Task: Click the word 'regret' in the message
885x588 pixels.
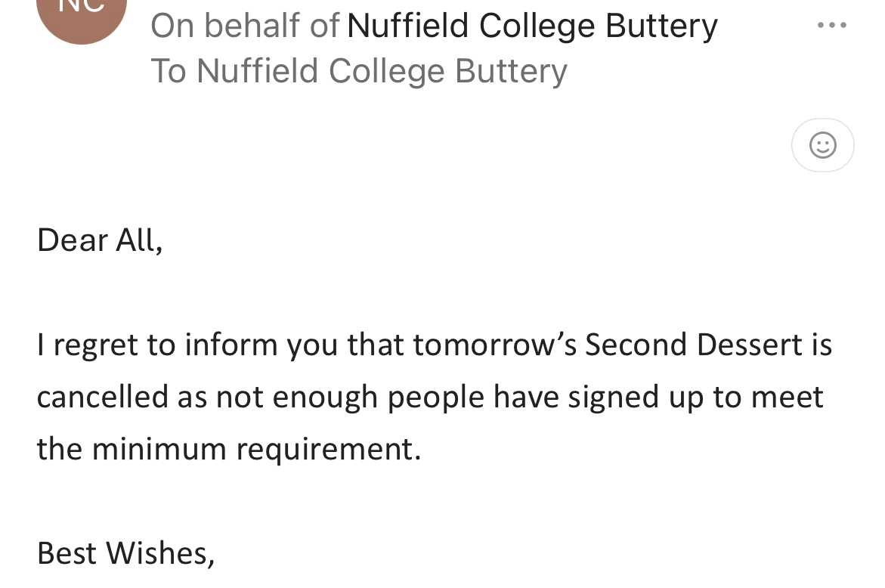Action: [x=94, y=345]
